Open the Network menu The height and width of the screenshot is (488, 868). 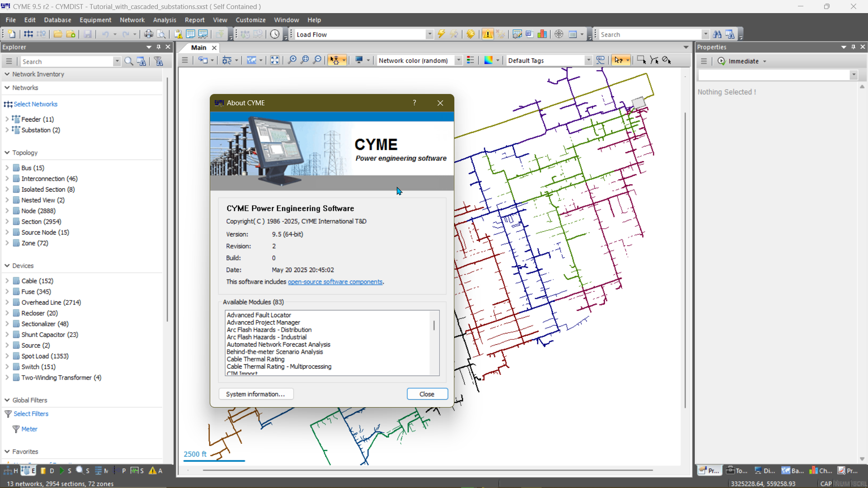pos(132,20)
